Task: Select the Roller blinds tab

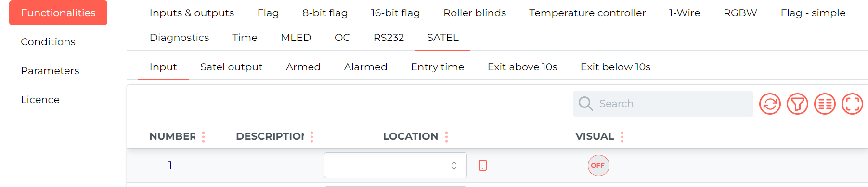Action: coord(475,13)
